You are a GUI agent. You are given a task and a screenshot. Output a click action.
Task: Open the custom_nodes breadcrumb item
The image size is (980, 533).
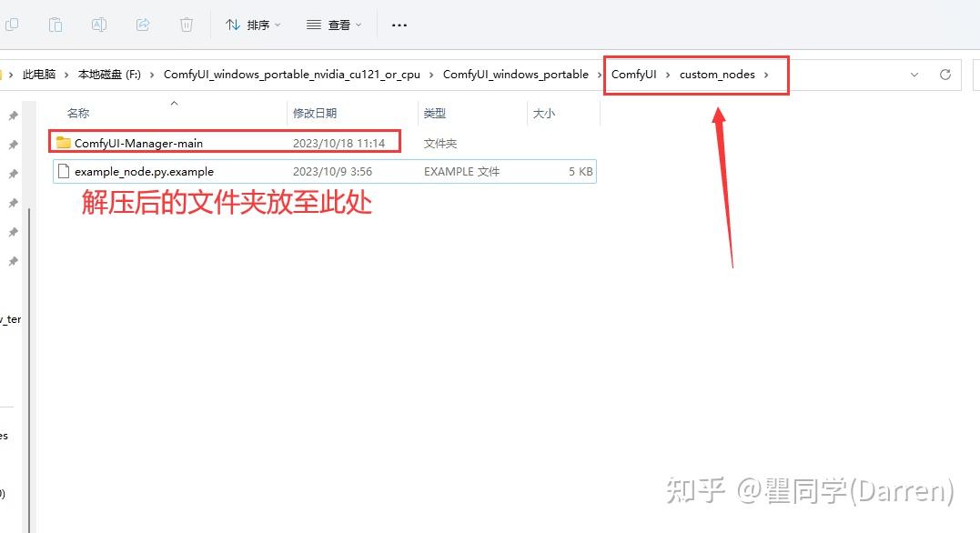[x=719, y=75]
